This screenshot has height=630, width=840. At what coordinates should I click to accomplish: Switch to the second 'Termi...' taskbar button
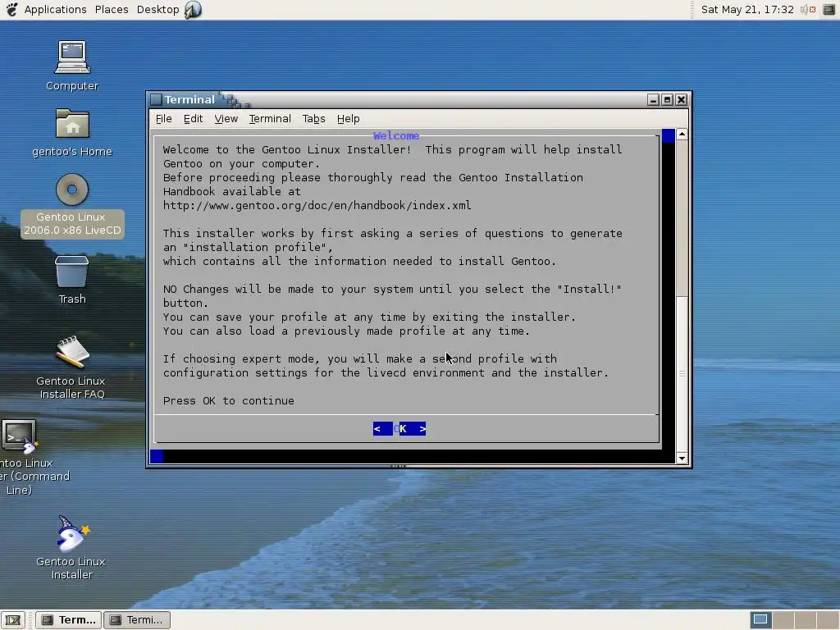point(137,620)
